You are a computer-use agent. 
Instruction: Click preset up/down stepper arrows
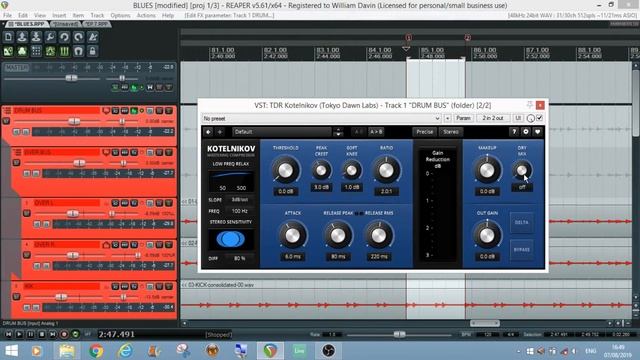[338, 132]
